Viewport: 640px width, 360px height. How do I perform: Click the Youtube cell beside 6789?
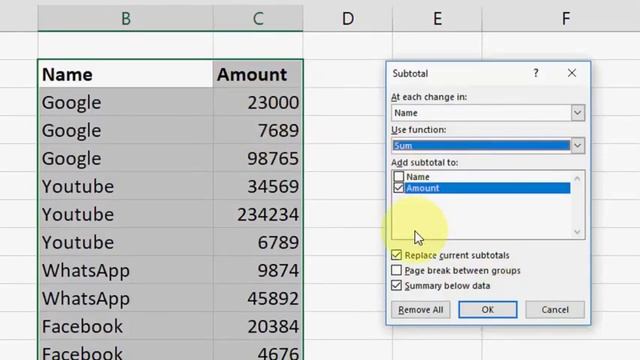[125, 242]
